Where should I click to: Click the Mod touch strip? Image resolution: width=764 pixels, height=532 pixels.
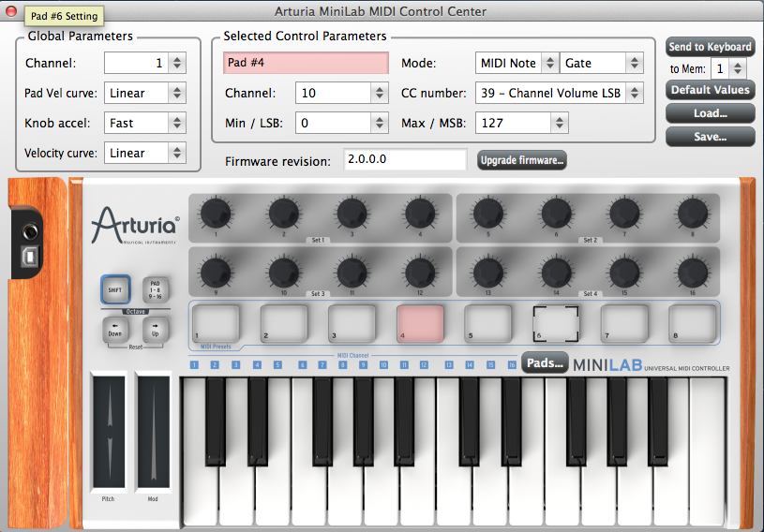[x=154, y=432]
